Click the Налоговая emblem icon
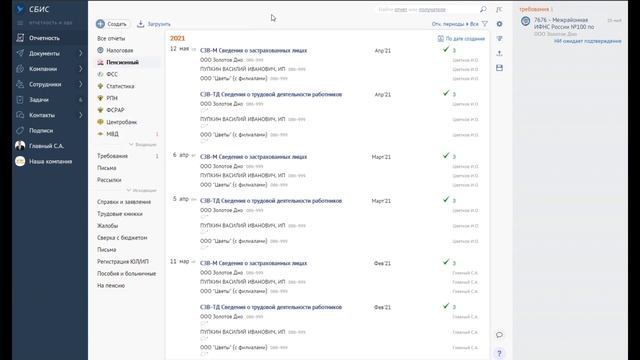640x360 pixels. click(x=100, y=50)
